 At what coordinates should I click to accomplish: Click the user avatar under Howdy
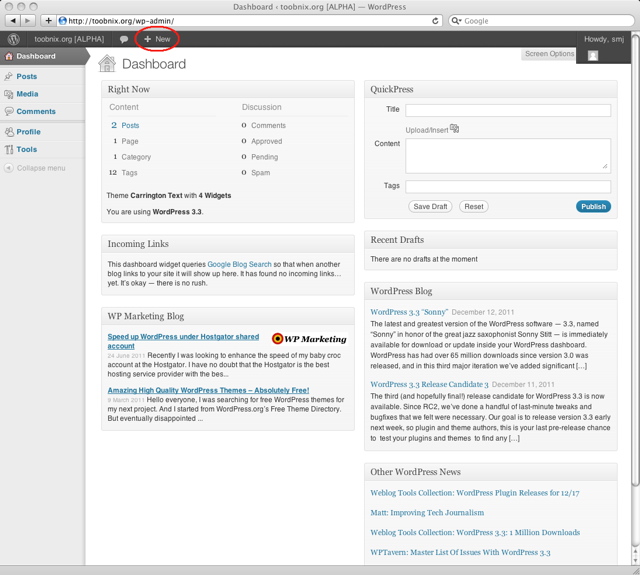coord(593,56)
